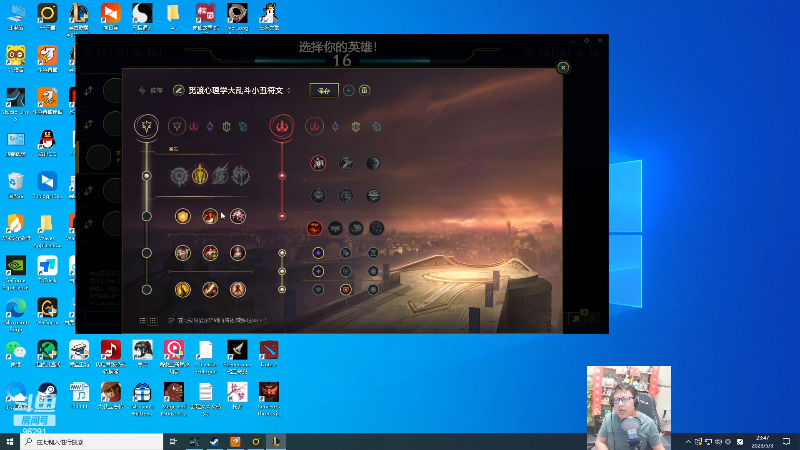Pick the last Hunter rune in Domination row
The width and height of the screenshot is (800, 450).
(x=377, y=228)
